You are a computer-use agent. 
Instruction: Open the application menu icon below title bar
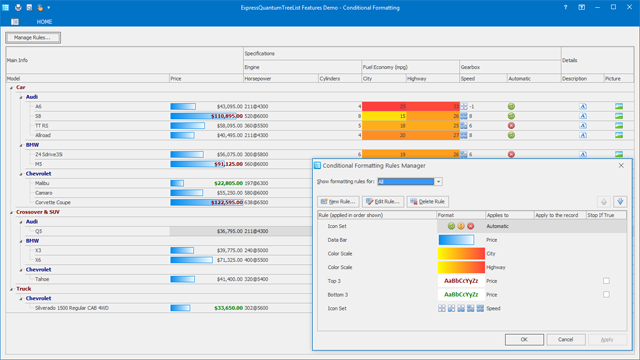[15, 22]
